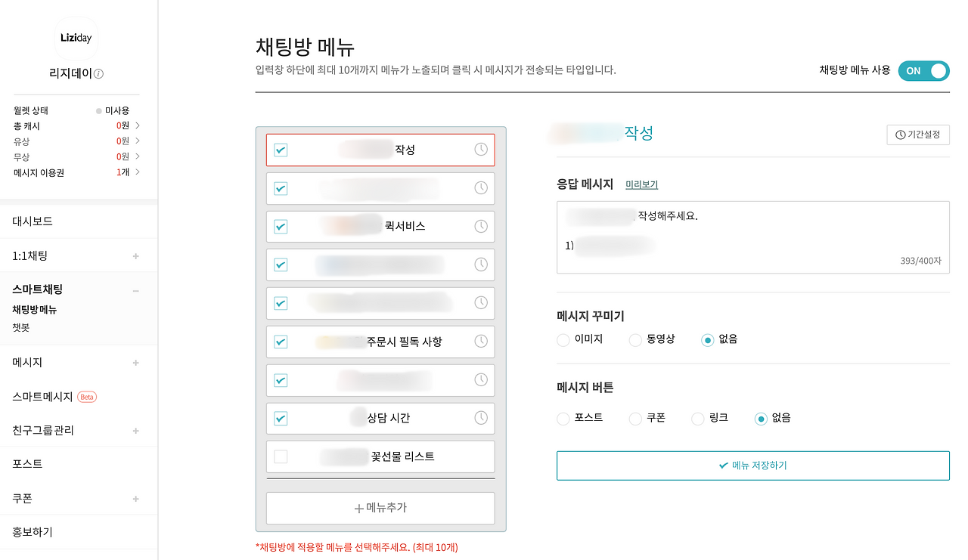This screenshot has width=968, height=560.
Task: Open the clock schedule icon on the 작성 menu row
Action: tap(481, 150)
